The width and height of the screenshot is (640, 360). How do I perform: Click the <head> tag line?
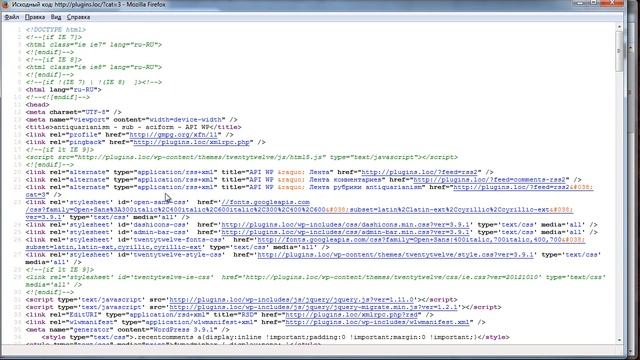(37, 104)
